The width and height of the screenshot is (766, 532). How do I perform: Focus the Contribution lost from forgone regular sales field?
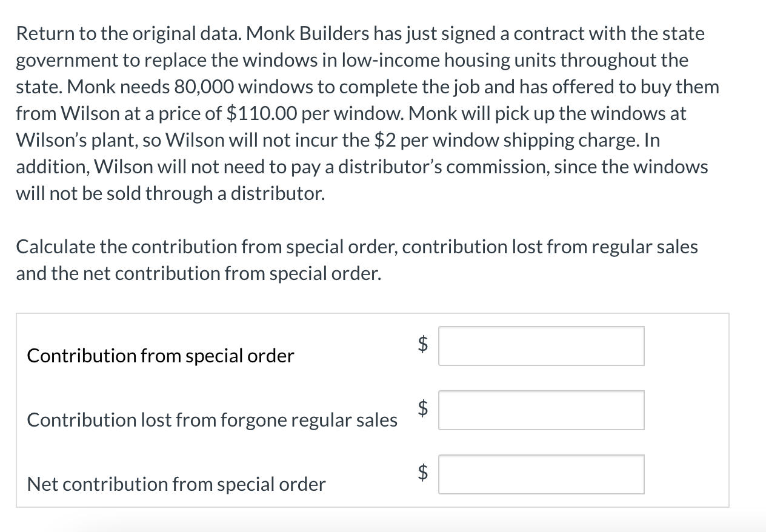point(541,410)
